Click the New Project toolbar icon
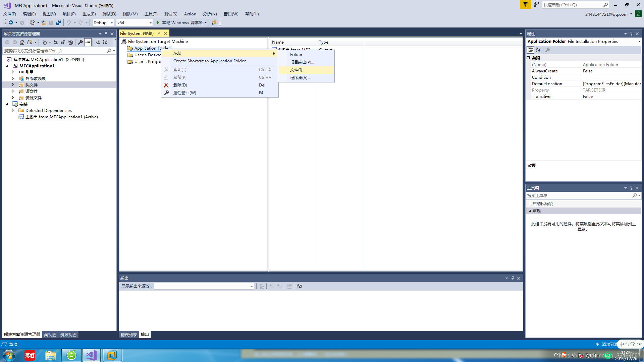 point(32,23)
